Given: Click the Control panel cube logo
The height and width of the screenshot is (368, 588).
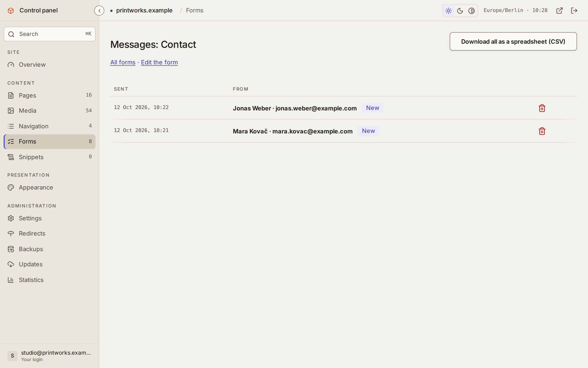Looking at the screenshot, I should click(11, 11).
